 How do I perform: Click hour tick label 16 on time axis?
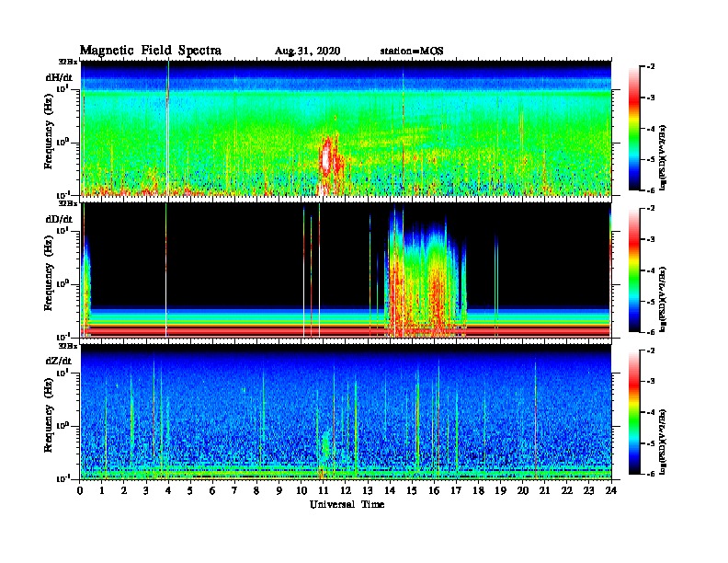pos(434,490)
